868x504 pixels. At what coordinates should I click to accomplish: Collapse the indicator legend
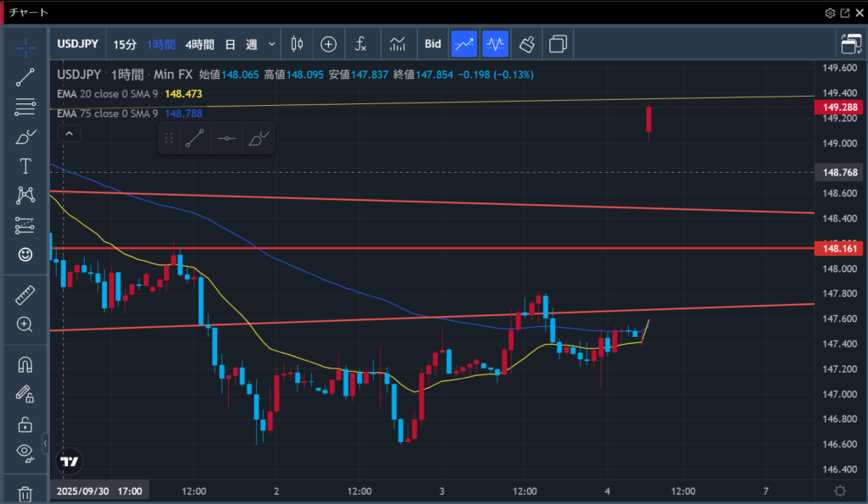pyautogui.click(x=69, y=133)
